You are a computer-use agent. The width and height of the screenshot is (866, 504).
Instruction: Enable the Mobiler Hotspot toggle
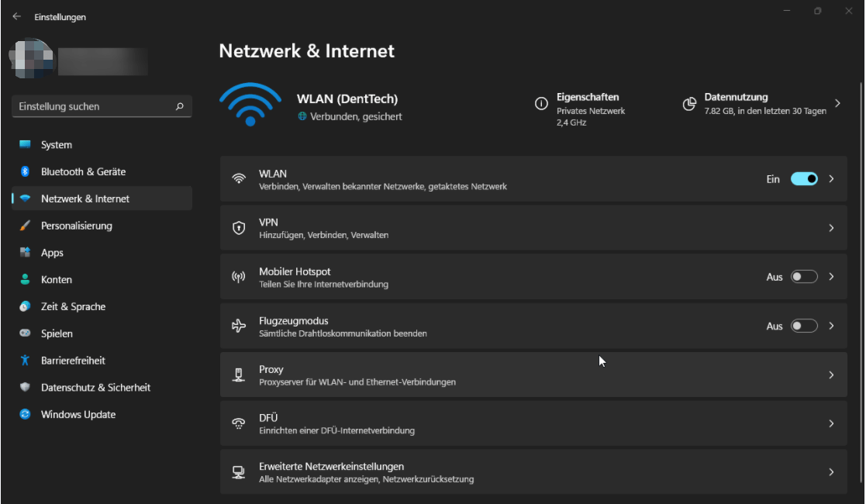tap(804, 277)
